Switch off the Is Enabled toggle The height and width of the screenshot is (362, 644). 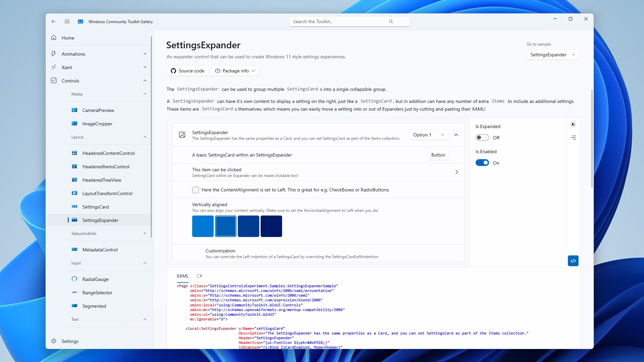(482, 163)
